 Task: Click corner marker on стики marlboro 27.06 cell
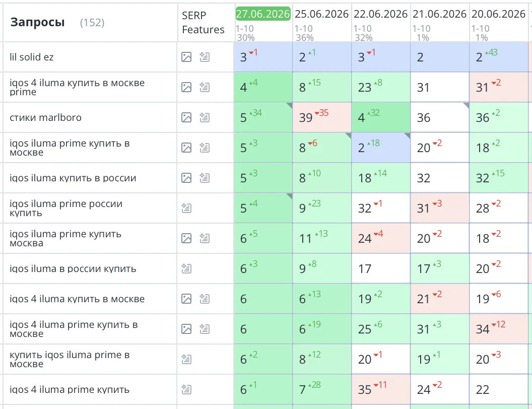[289, 105]
